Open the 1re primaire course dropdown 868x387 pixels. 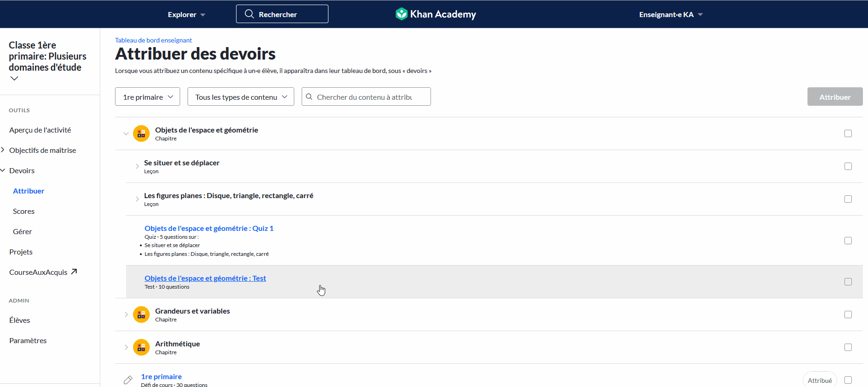pyautogui.click(x=147, y=97)
